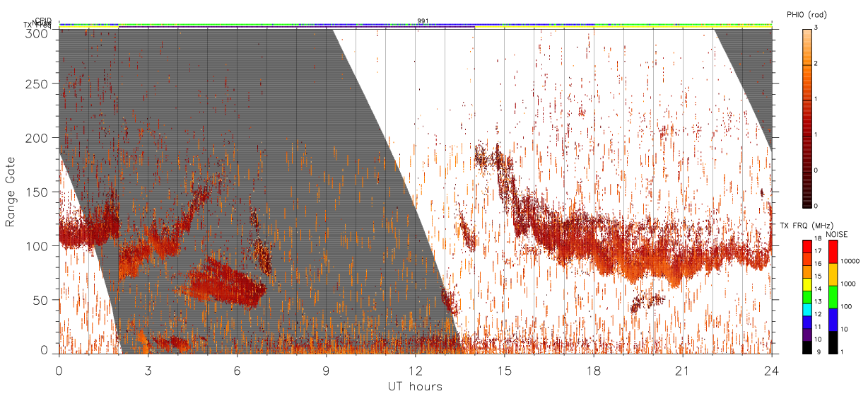Image resolution: width=868 pixels, height=401 pixels.
Task: Click the '1000' NOISE tick label
Action: 849,284
